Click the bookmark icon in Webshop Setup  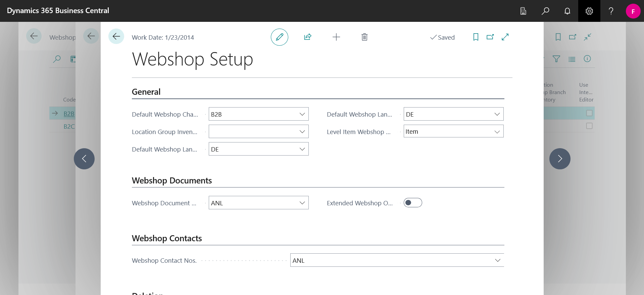click(x=476, y=37)
